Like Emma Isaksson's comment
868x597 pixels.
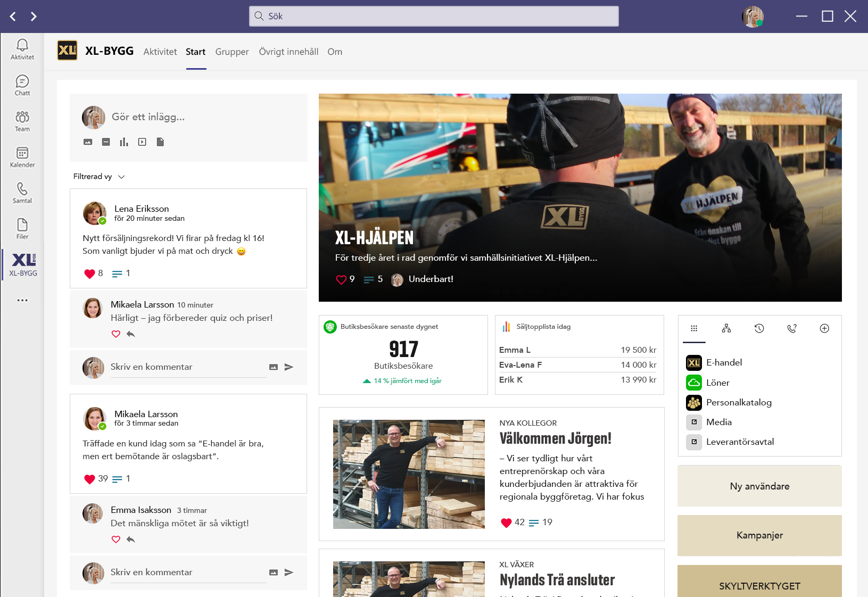click(116, 540)
